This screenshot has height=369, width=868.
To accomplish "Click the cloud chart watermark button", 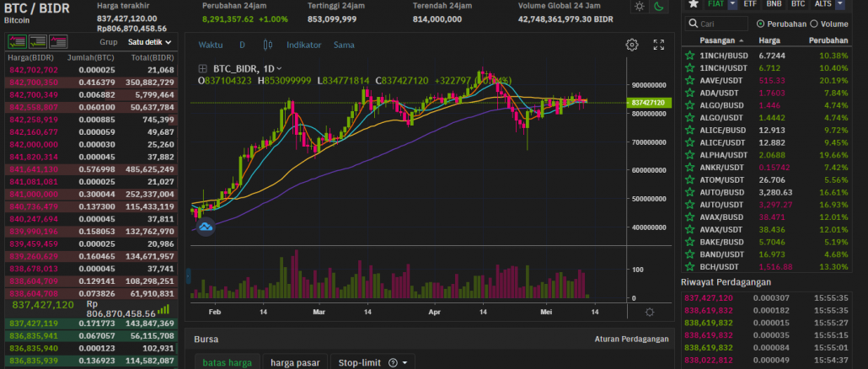I will [x=206, y=227].
